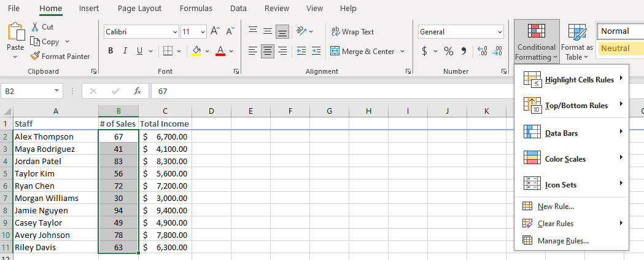Middle align cell contents
This screenshot has height=260, width=644.
tap(268, 31)
